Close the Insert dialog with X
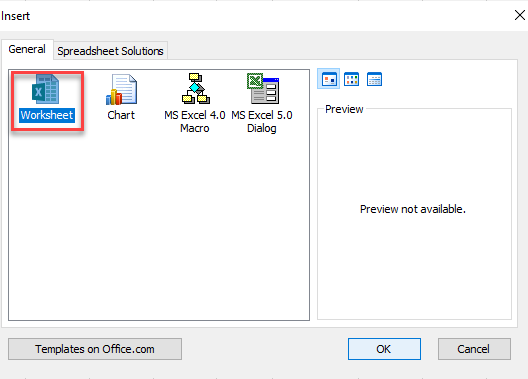Image resolution: width=528 pixels, height=379 pixels. click(x=520, y=15)
